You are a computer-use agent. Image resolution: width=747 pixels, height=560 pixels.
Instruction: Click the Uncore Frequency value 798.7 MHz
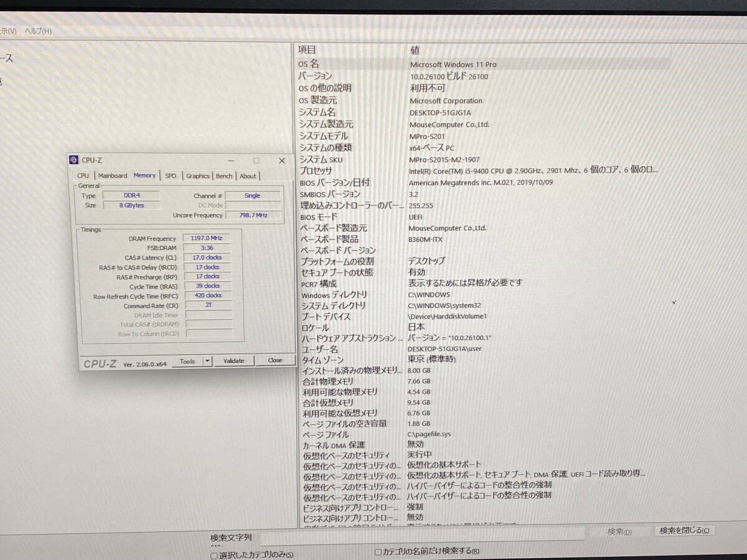253,215
